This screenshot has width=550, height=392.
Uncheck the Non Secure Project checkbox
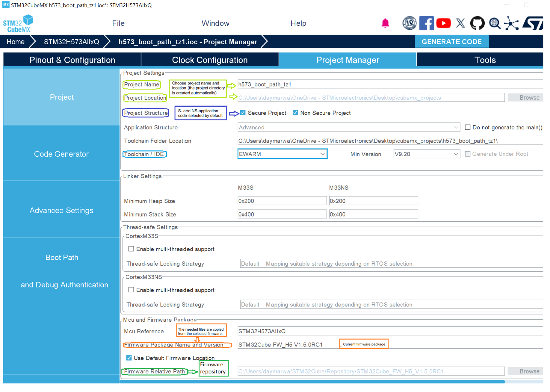295,113
